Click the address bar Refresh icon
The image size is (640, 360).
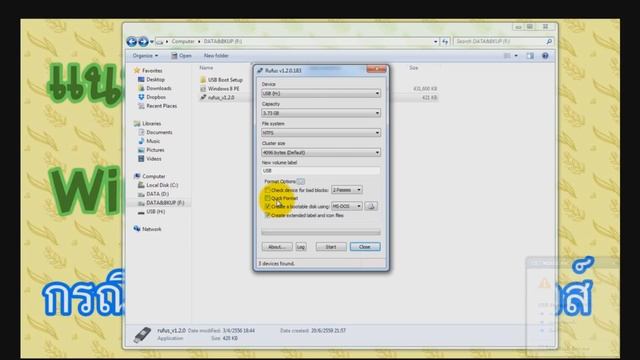[x=445, y=41]
